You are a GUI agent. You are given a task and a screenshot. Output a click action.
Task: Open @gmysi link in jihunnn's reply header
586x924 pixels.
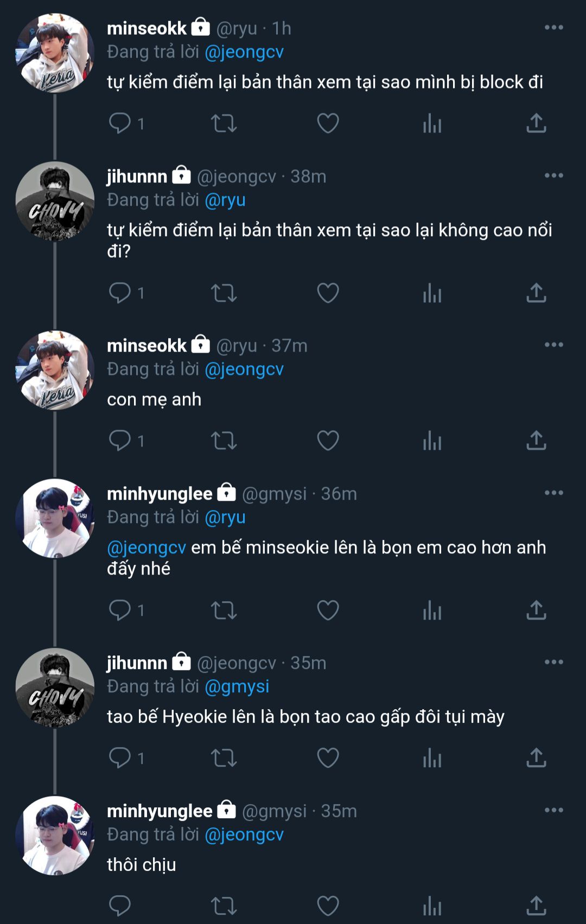tap(237, 686)
